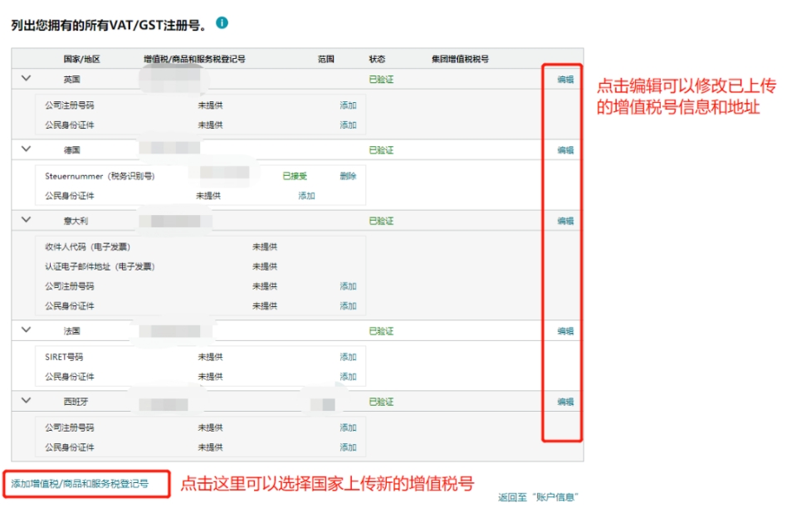Click 添加 for SIRET号码
The width and height of the screenshot is (786, 532).
(x=348, y=357)
